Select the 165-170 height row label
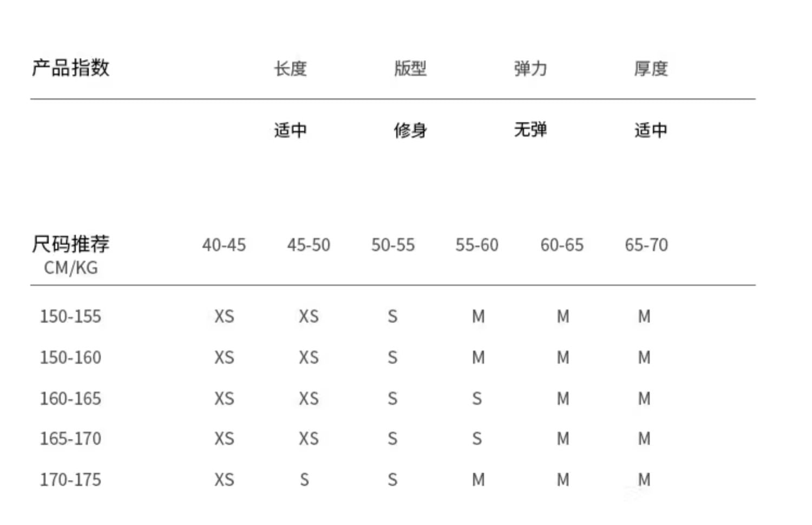 pyautogui.click(x=70, y=439)
